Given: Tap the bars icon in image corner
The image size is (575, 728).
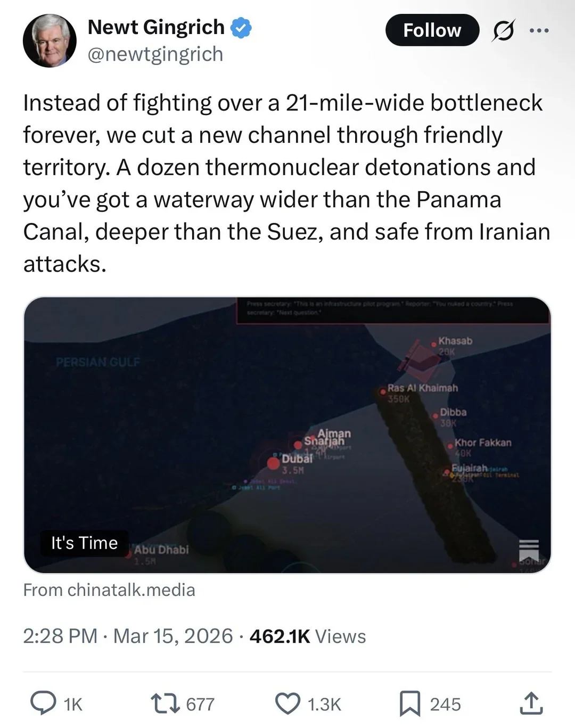Looking at the screenshot, I should pos(529,549).
